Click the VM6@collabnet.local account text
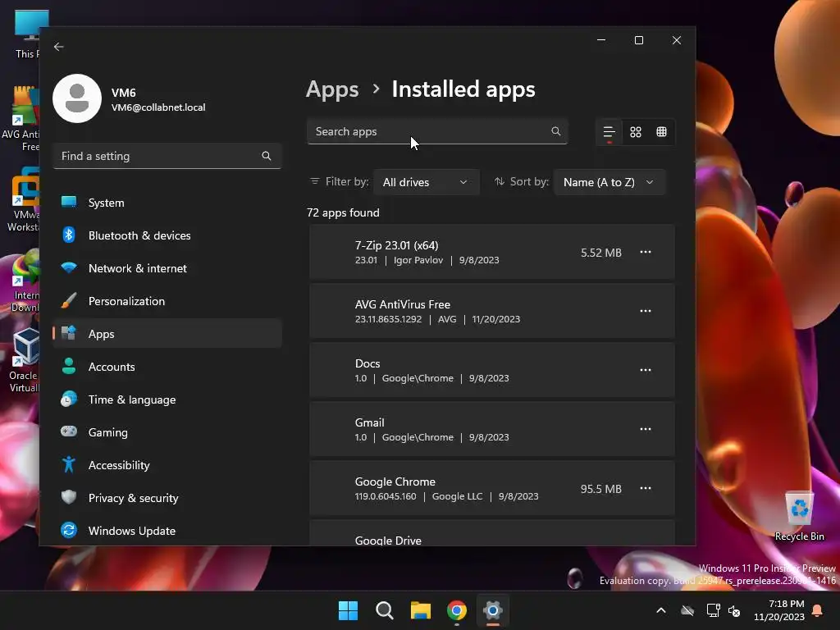Viewport: 840px width, 630px height. pos(158,107)
